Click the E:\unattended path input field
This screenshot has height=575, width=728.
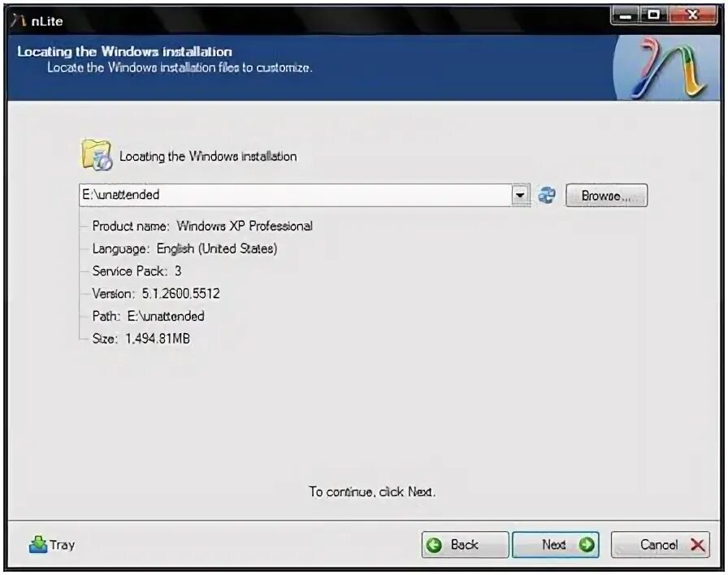click(x=296, y=195)
